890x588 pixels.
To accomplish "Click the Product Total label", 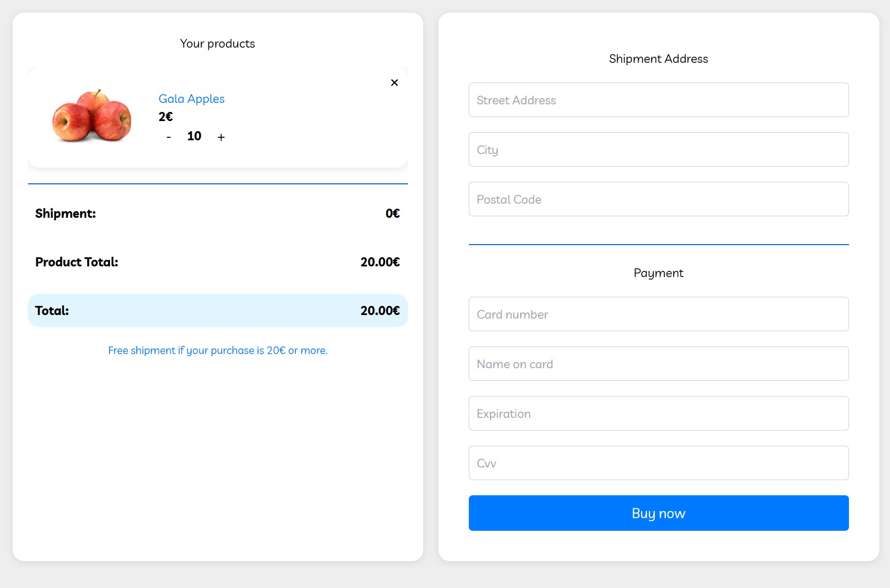I will 77,262.
